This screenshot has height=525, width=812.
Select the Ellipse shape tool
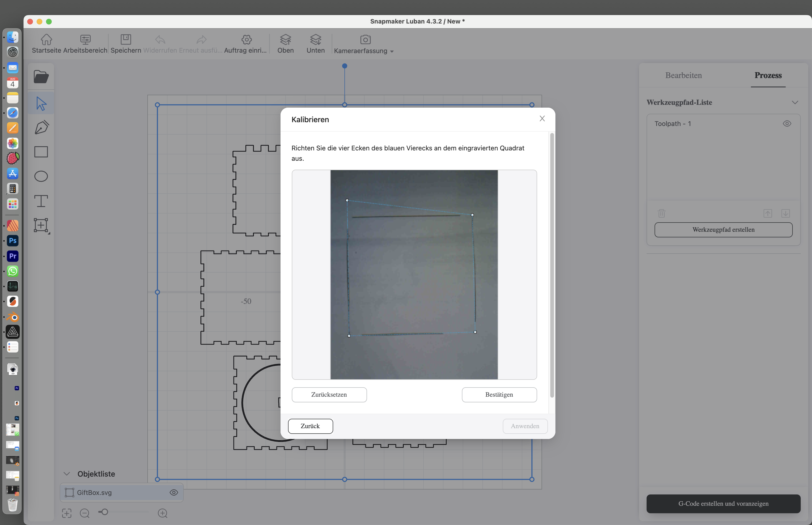[41, 176]
